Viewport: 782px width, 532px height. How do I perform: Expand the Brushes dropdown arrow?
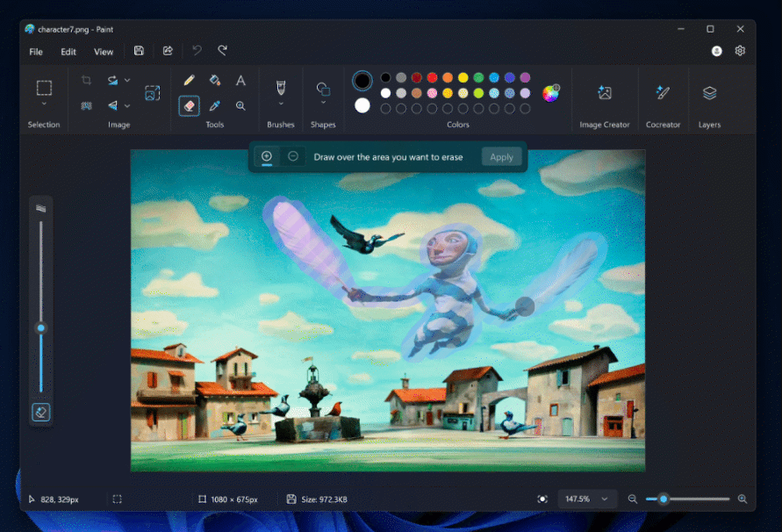pyautogui.click(x=281, y=104)
